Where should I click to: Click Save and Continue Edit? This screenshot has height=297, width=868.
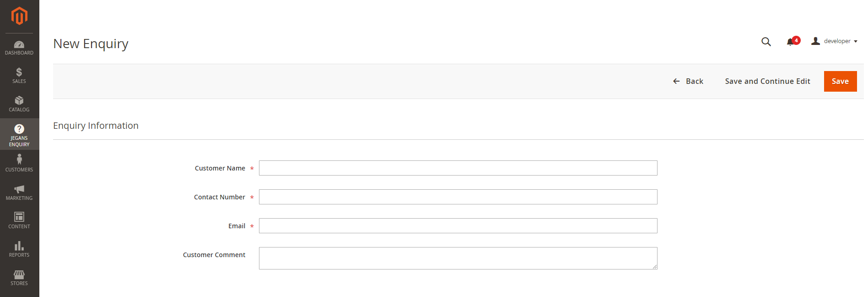point(767,81)
